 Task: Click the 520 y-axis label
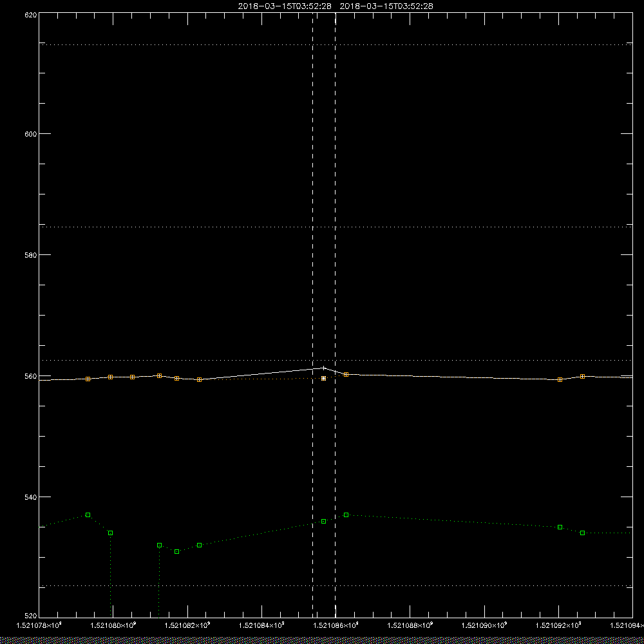(31, 616)
